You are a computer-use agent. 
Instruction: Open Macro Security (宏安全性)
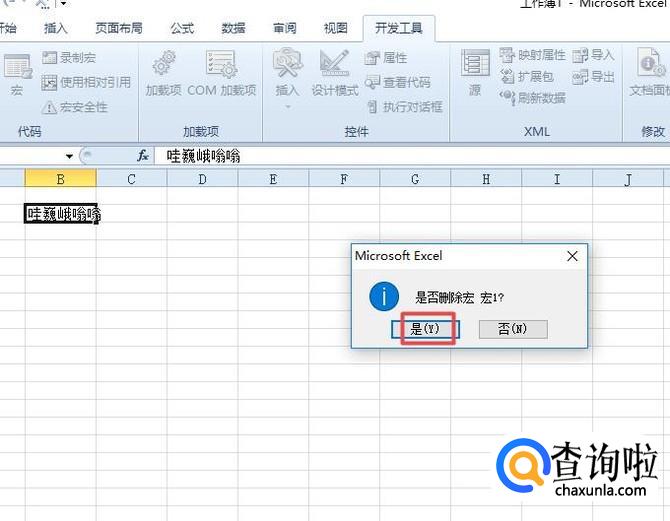[75, 107]
